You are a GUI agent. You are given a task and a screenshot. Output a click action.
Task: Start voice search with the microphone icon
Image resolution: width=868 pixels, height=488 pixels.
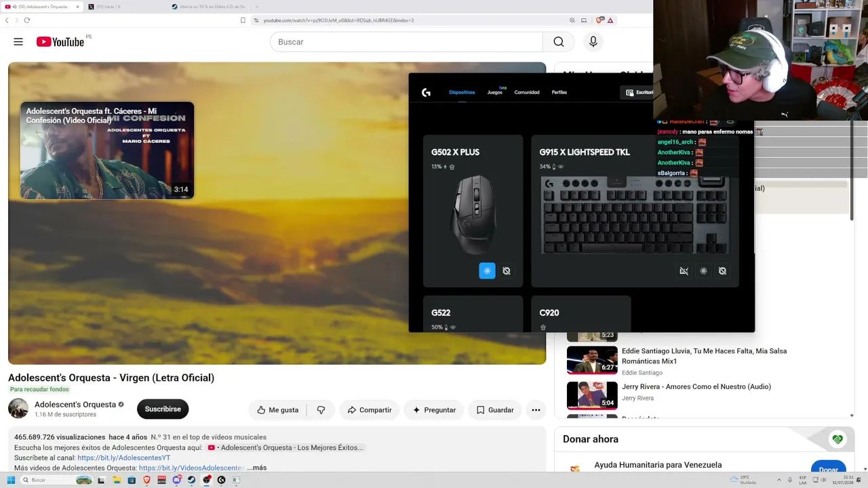point(593,42)
